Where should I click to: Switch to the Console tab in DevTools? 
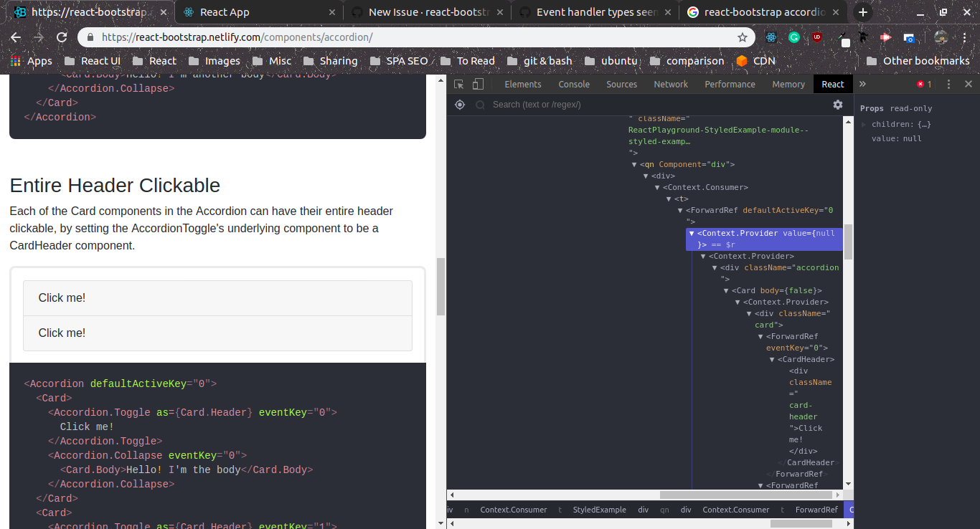(x=574, y=84)
